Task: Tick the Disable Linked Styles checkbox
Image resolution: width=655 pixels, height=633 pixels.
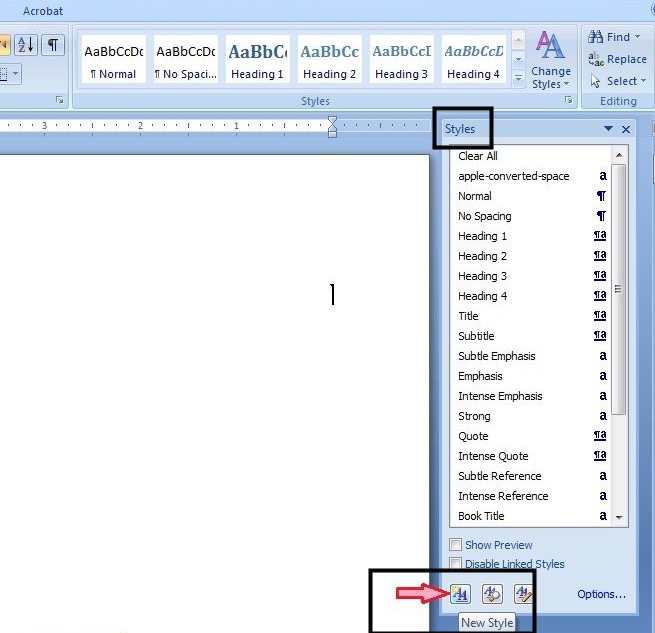Action: click(x=456, y=564)
